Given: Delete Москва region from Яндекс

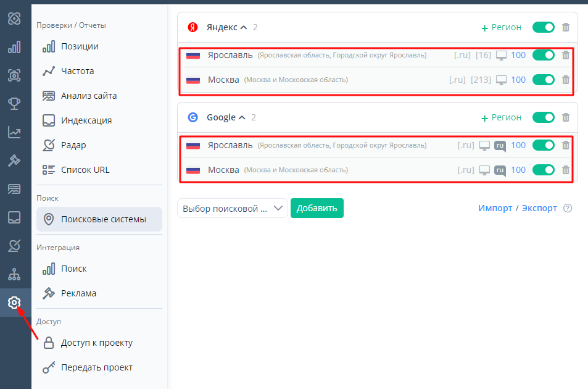Looking at the screenshot, I should [x=566, y=80].
